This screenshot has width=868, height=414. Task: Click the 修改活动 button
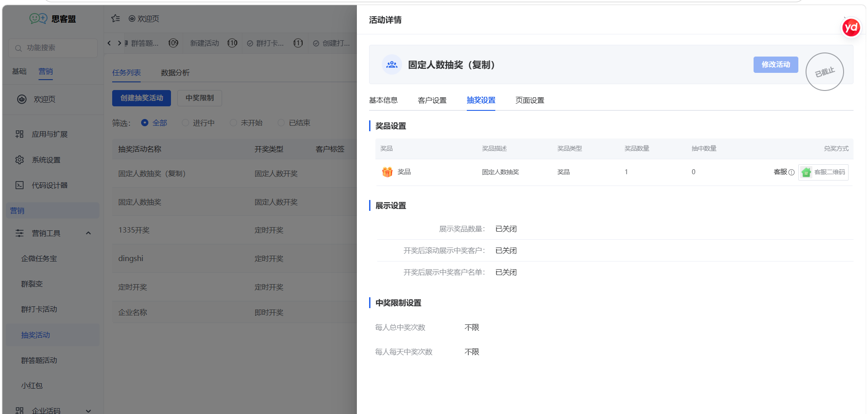776,65
